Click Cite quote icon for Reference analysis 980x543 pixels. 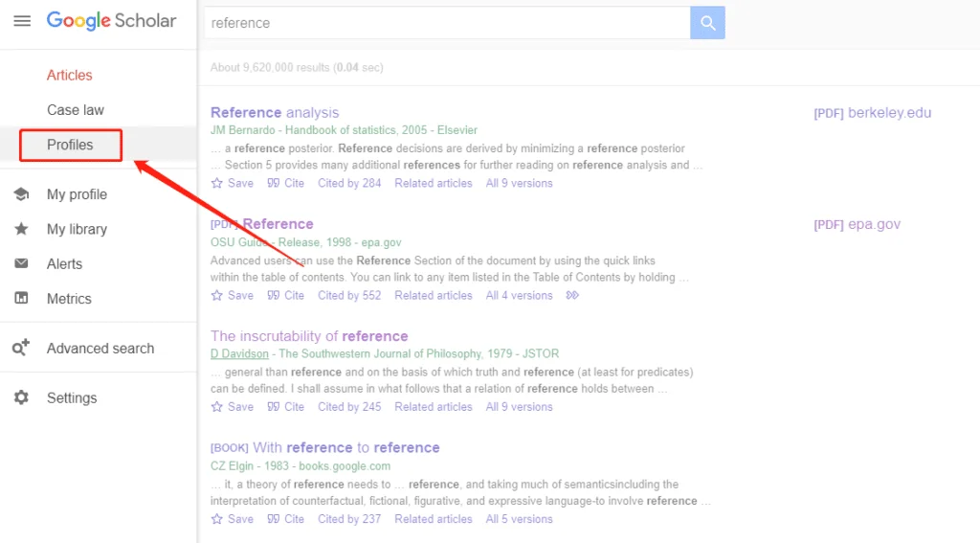point(273,183)
